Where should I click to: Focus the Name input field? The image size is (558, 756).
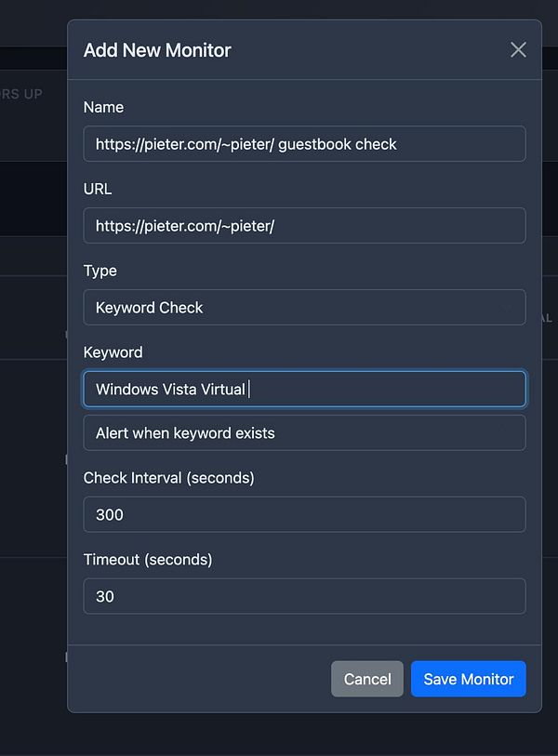pos(304,143)
